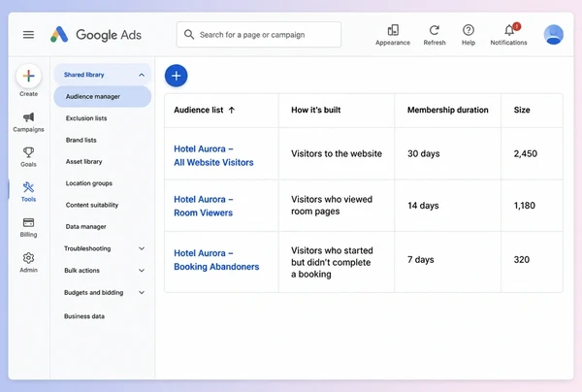
Task: Open Exclusion lists
Action: [x=86, y=118]
